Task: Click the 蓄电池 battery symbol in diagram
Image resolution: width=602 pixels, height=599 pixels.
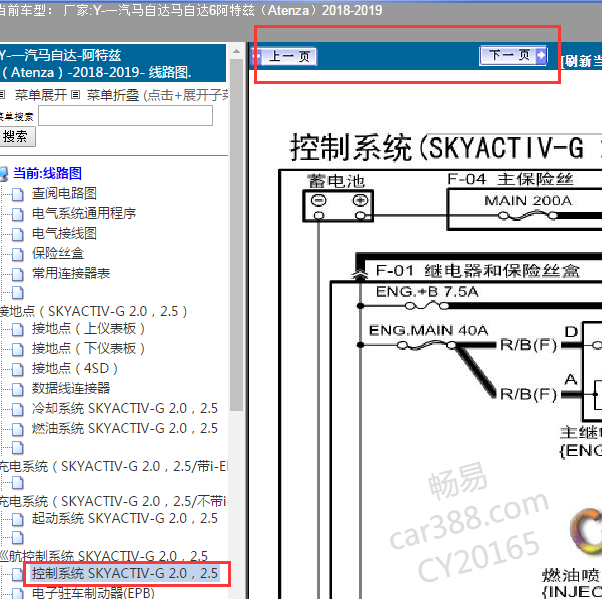Action: pyautogui.click(x=338, y=206)
